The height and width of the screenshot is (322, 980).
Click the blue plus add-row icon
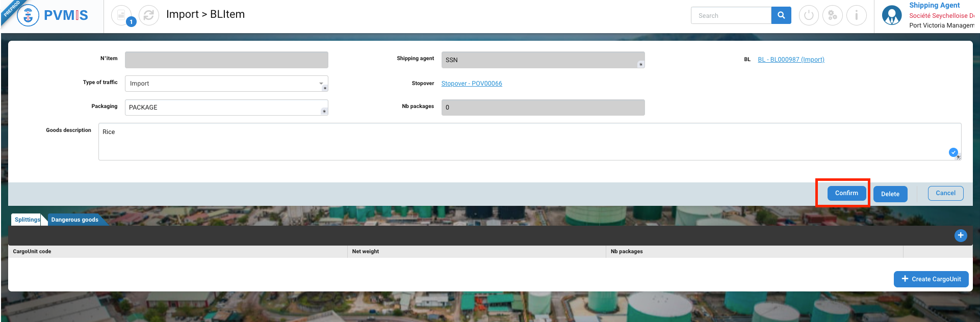pos(960,235)
